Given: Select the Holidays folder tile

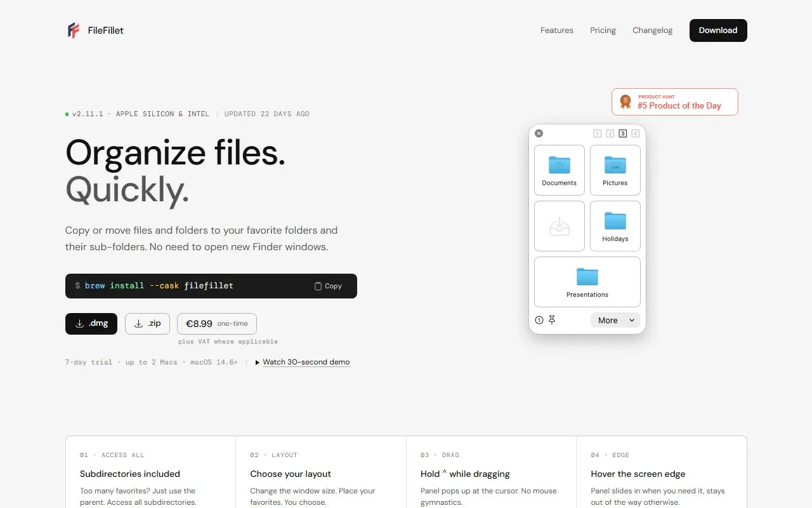Looking at the screenshot, I should 615,226.
